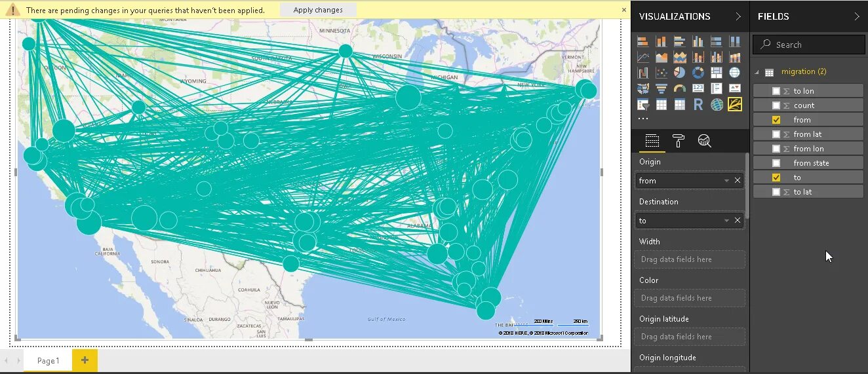The image size is (868, 374).
Task: Remove 'from' from Origin well
Action: point(738,181)
